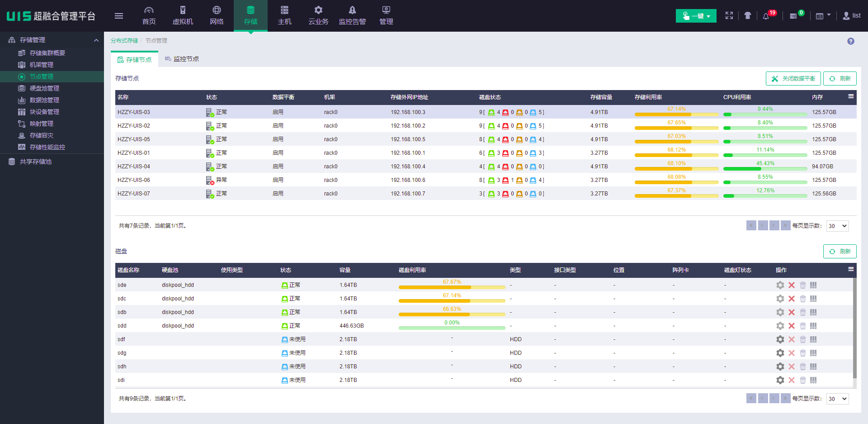The height and width of the screenshot is (424, 868).
Task: Click the disk section 刷新 button
Action: (840, 251)
